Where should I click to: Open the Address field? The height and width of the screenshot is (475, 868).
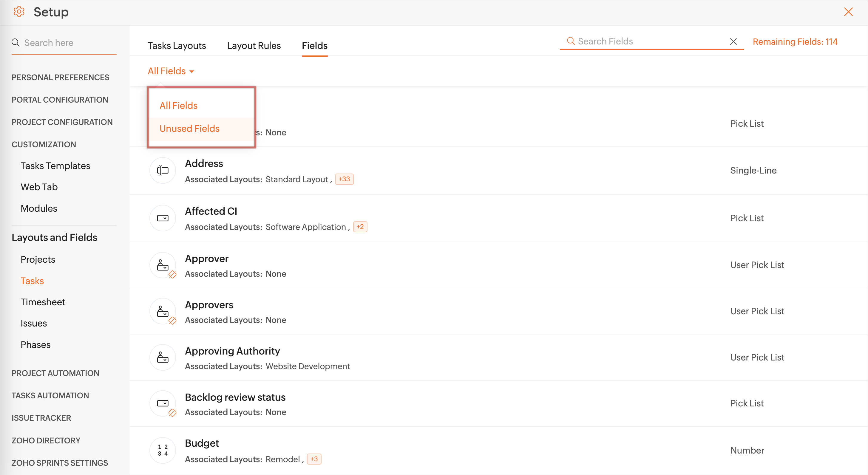pyautogui.click(x=204, y=163)
